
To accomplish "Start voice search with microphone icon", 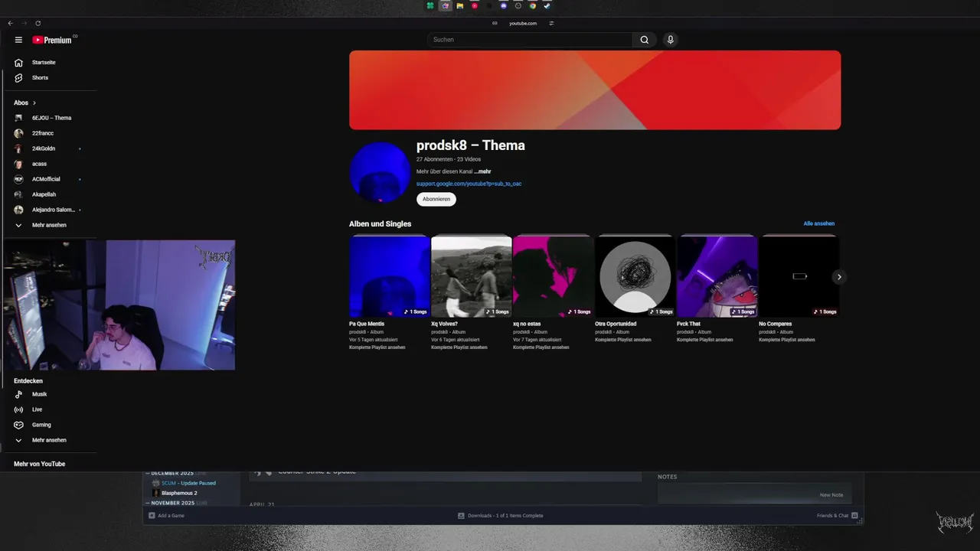I will (671, 40).
